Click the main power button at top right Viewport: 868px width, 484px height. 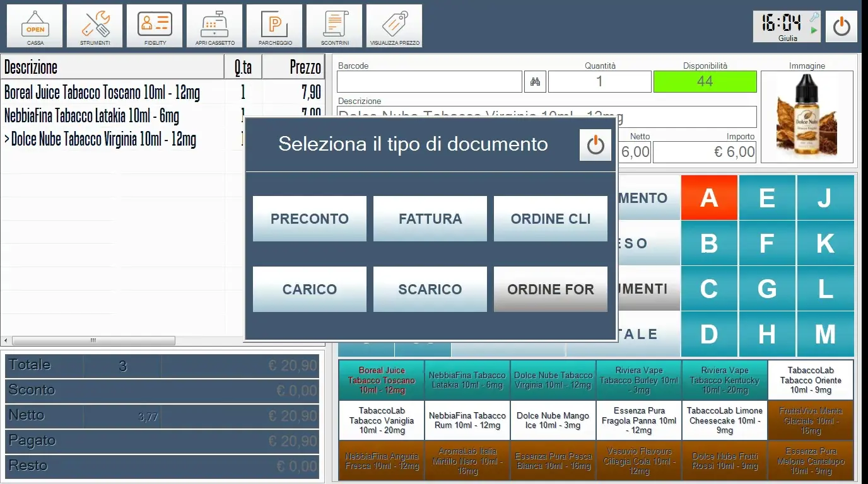(842, 26)
